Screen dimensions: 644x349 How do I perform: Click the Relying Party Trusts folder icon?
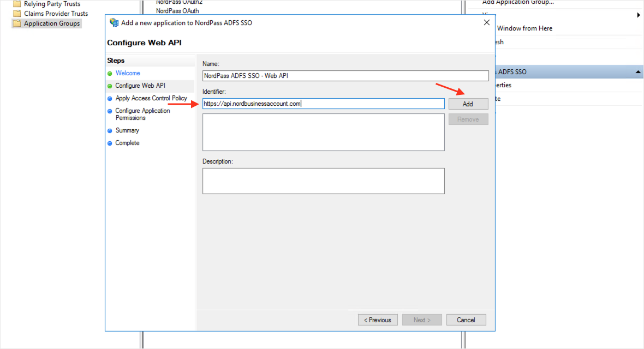click(x=17, y=4)
